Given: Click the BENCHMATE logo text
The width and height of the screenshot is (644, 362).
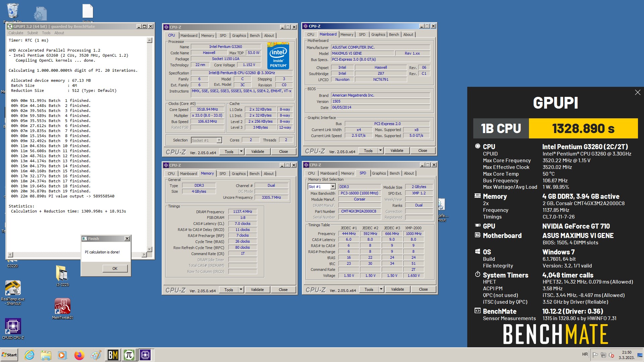Looking at the screenshot, I should click(x=555, y=334).
